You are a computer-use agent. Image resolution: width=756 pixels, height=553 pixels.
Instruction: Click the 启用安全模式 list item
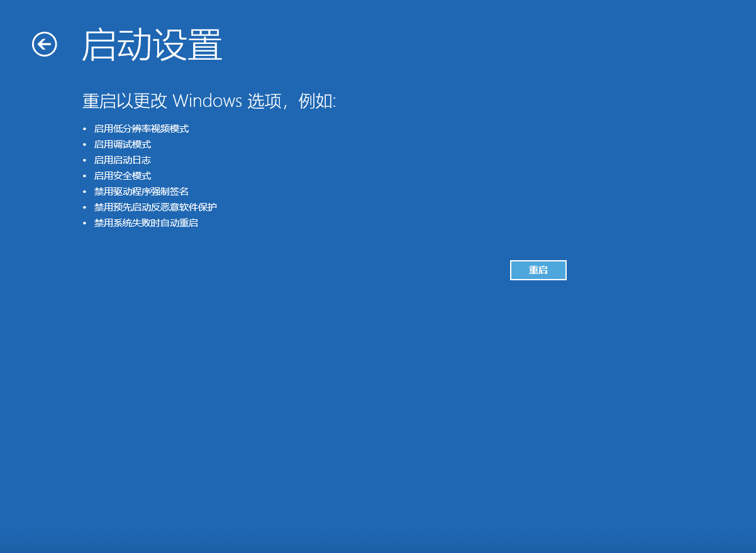(x=123, y=176)
